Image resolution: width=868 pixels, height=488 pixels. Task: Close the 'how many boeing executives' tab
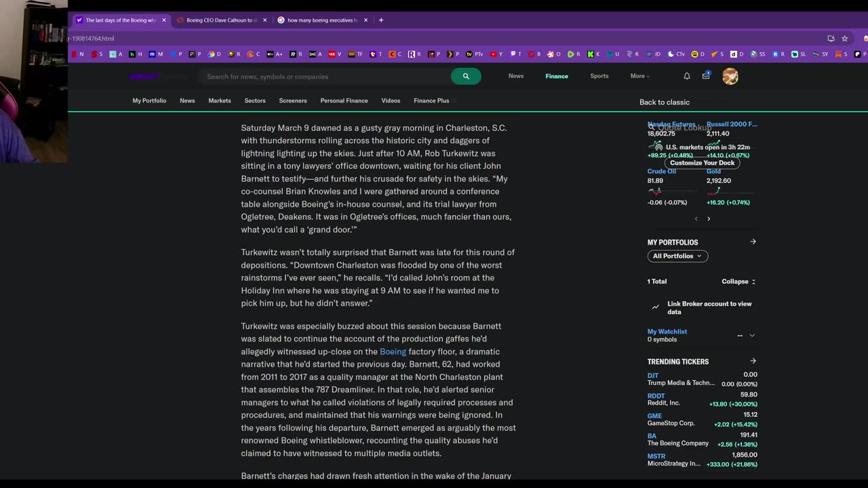coord(366,20)
